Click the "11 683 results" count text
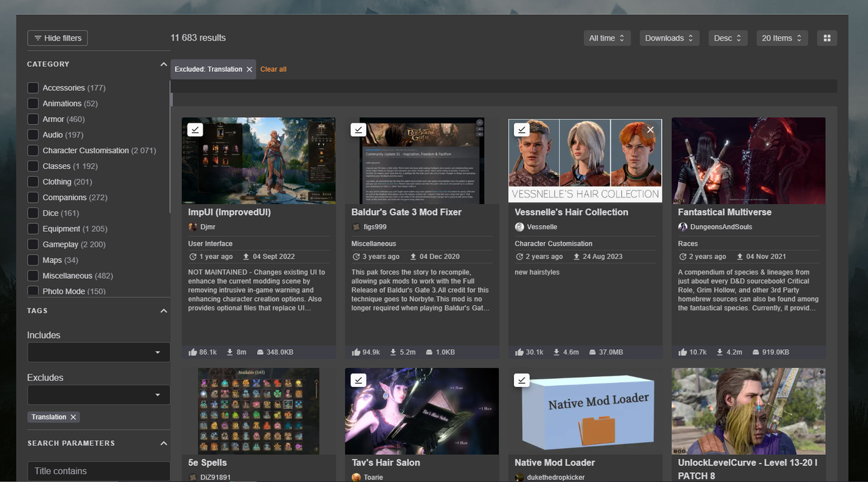 [x=198, y=38]
